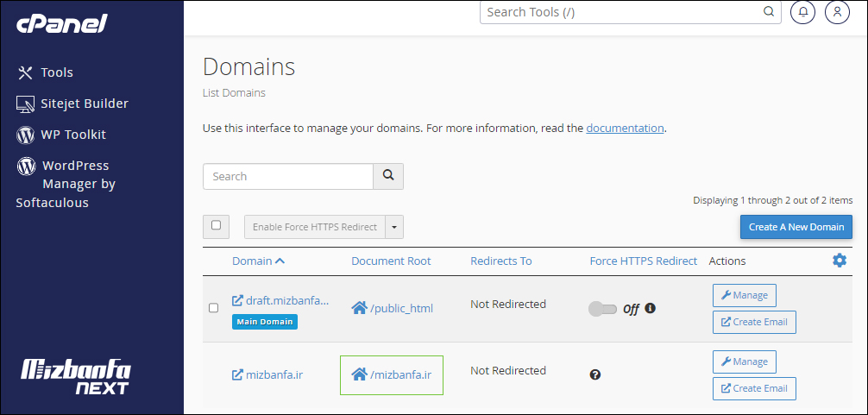The image size is (868, 415).
Task: Click external-link icon beside draft.mizbanfa
Action: pos(237,301)
